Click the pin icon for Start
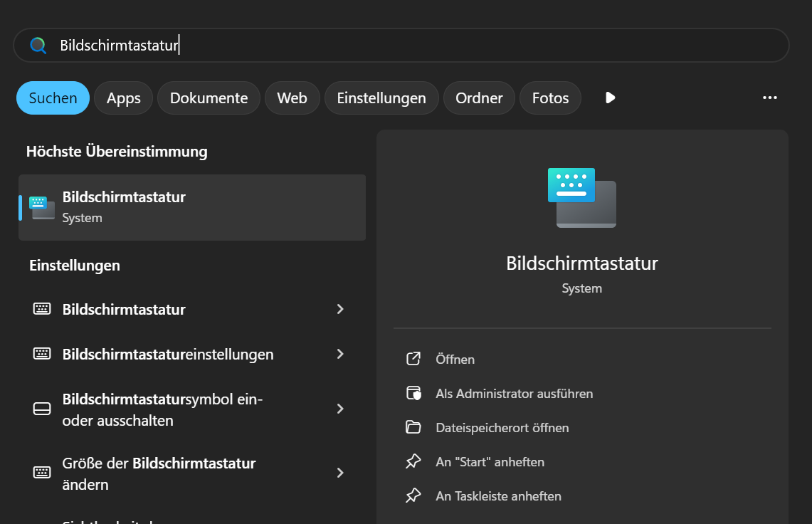 pos(413,461)
